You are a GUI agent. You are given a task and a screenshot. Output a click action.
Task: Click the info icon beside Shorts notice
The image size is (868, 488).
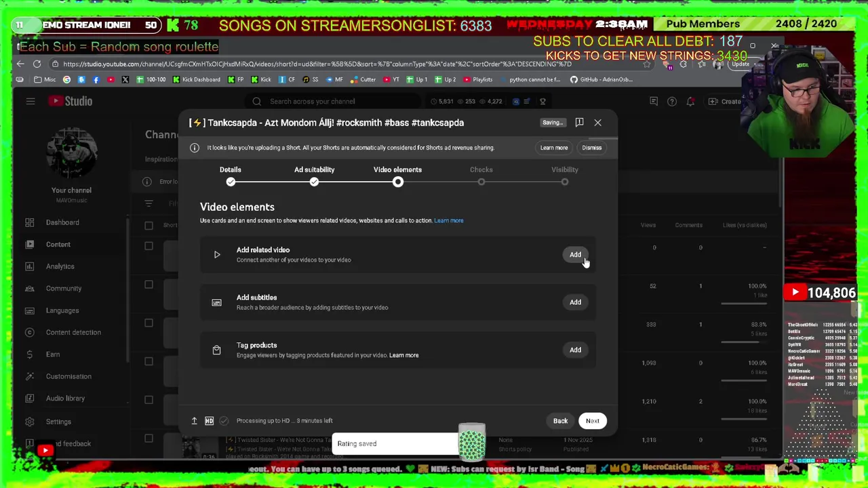pyautogui.click(x=195, y=148)
